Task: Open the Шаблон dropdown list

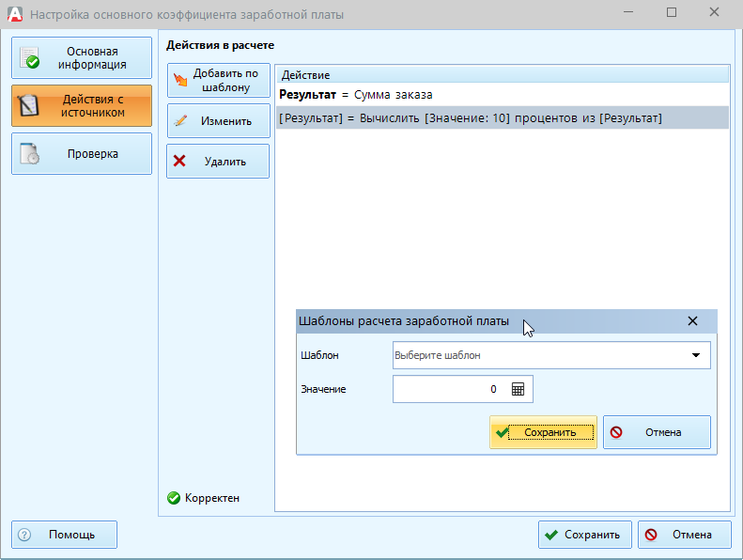Action: coord(695,355)
